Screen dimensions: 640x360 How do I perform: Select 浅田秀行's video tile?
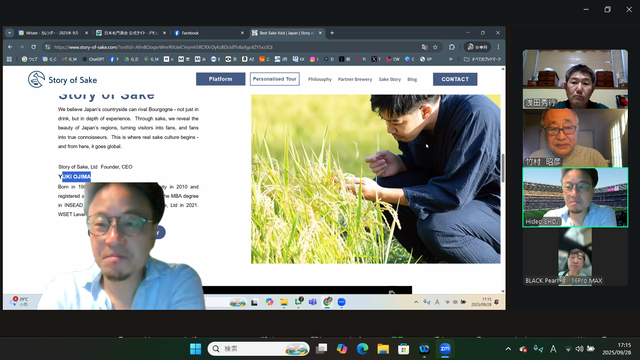pyautogui.click(x=575, y=79)
